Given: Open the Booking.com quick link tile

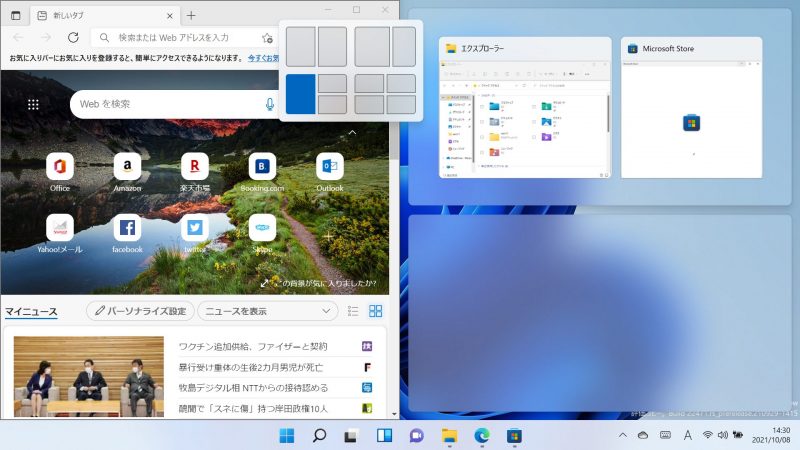Looking at the screenshot, I should [x=262, y=167].
